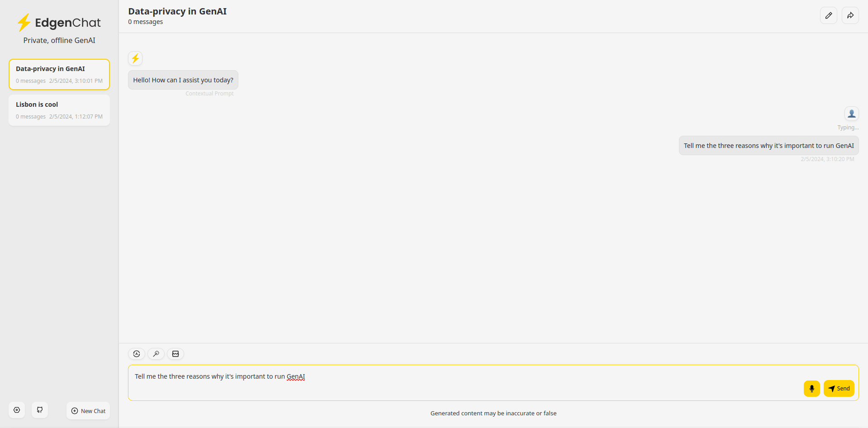
Task: Click the user avatar icon
Action: (x=851, y=114)
